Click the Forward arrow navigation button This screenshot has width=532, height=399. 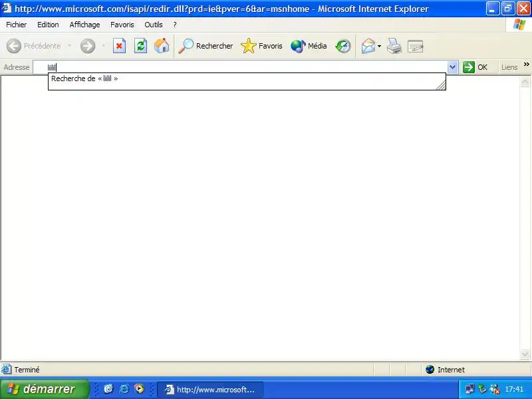click(88, 46)
